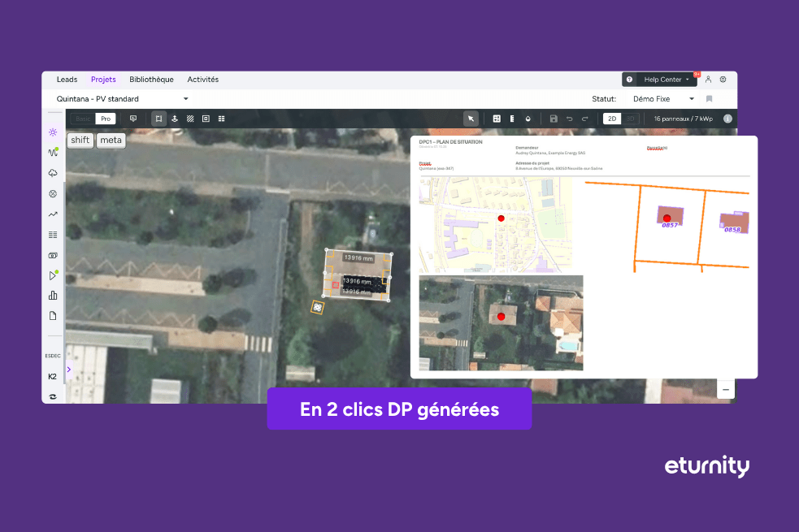This screenshot has width=799, height=532.
Task: Click the document page icon in sidebar
Action: [53, 316]
